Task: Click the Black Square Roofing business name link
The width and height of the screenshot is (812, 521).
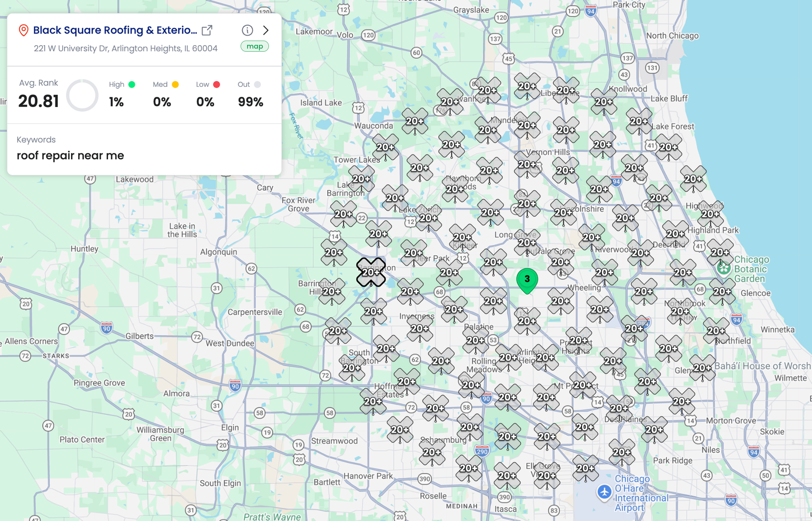Action: (114, 30)
